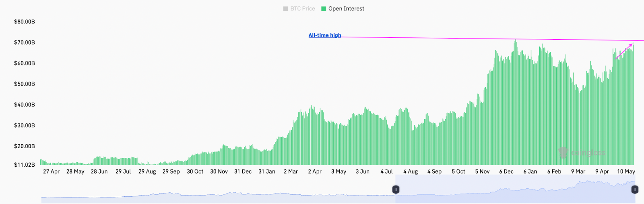Image resolution: width=644 pixels, height=204 pixels.
Task: Click the selected range in the navigator
Action: [x=515, y=189]
